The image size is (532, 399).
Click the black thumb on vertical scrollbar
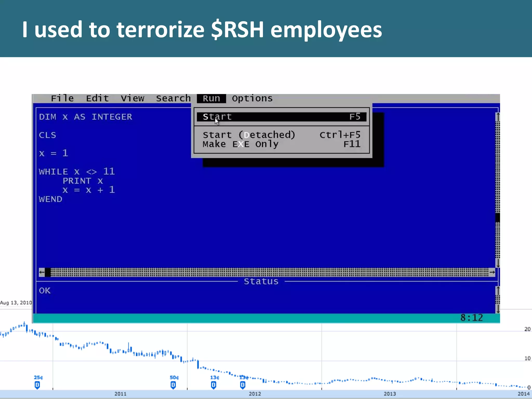coord(497,218)
